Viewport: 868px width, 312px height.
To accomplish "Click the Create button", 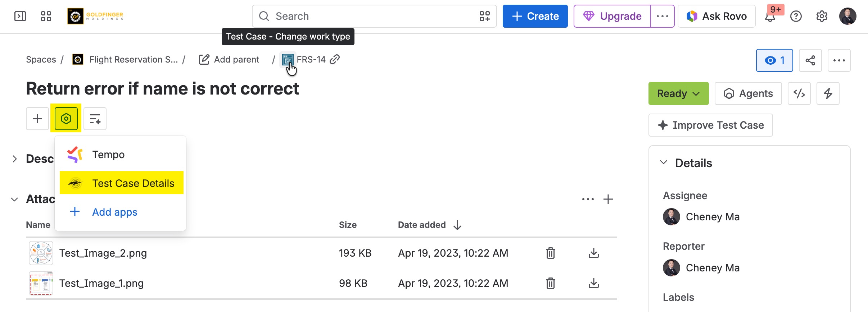I will click(x=535, y=16).
